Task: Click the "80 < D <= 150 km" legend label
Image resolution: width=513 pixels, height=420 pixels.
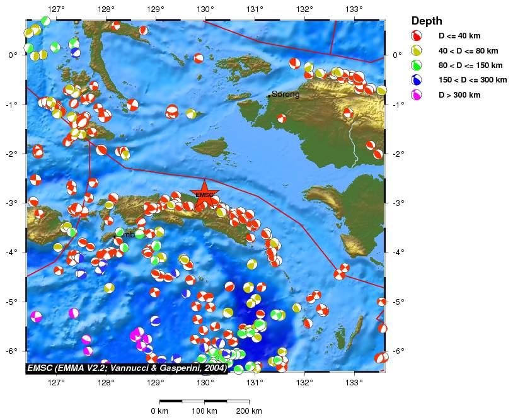Action: coord(470,65)
